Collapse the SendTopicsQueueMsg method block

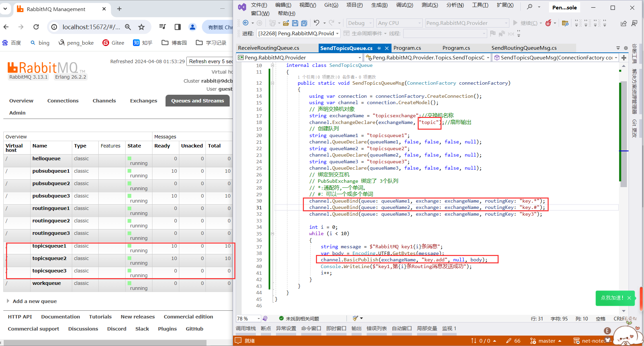pos(272,83)
